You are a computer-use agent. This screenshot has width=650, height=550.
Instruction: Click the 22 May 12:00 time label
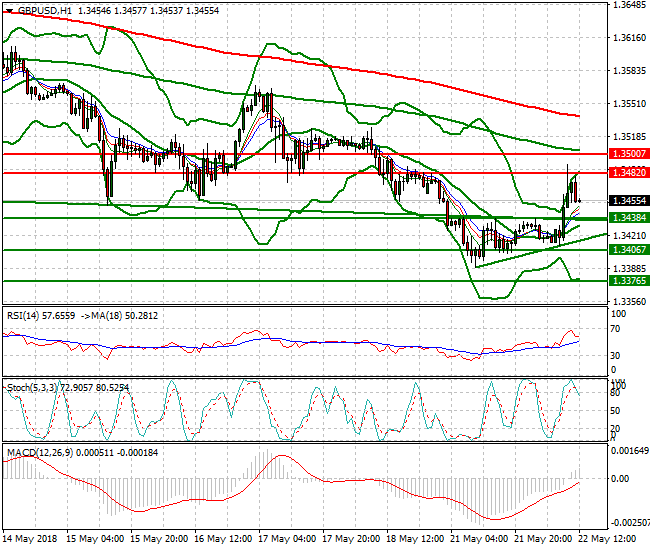(x=607, y=539)
